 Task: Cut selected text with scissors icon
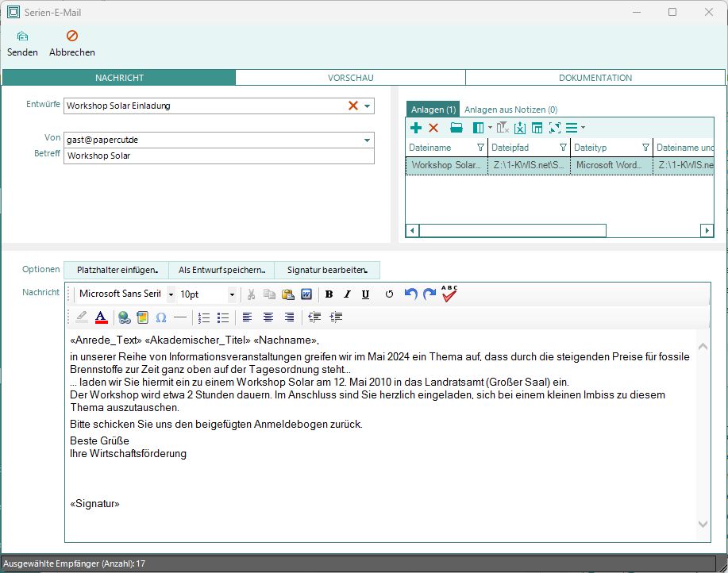coord(251,294)
